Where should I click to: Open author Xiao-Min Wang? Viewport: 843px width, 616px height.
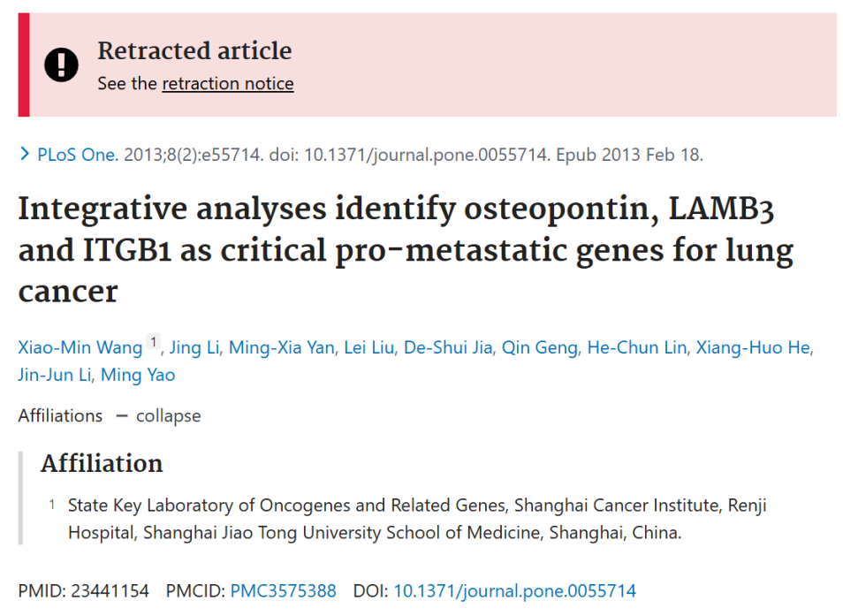click(80, 348)
